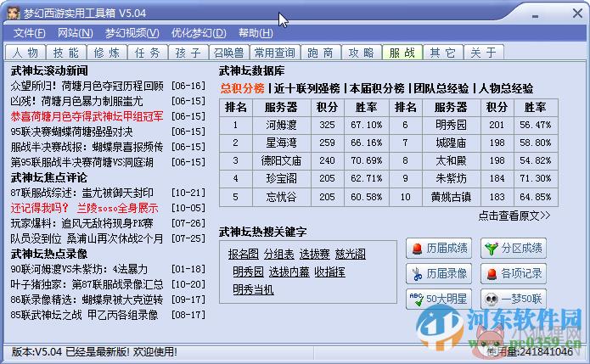Open news 凶残!荷塘月色暴力制服蚩尤
This screenshot has height=364, width=590.
pyautogui.click(x=76, y=101)
